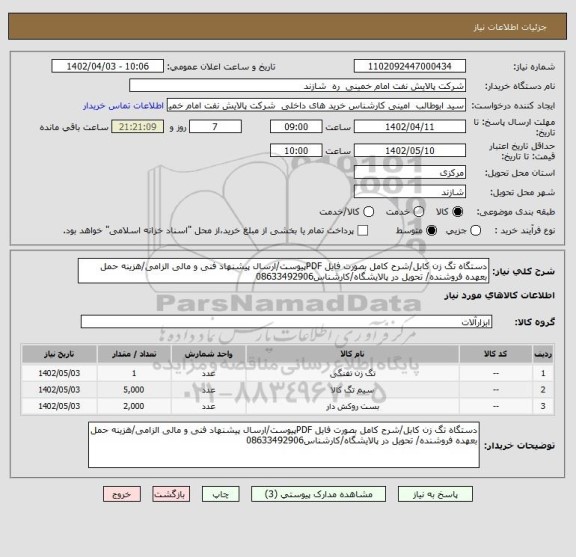Select the متوسط purchase type radio
The height and width of the screenshot is (557, 576).
[431, 231]
